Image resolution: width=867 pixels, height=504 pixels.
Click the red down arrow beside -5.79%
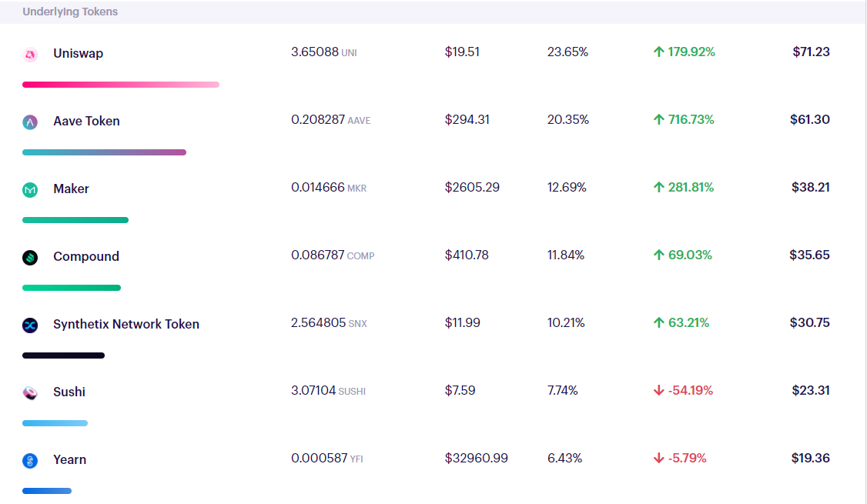pos(658,458)
